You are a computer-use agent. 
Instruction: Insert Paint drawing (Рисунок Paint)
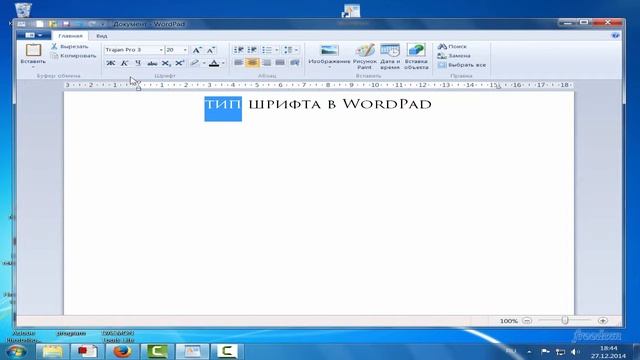[x=364, y=56]
